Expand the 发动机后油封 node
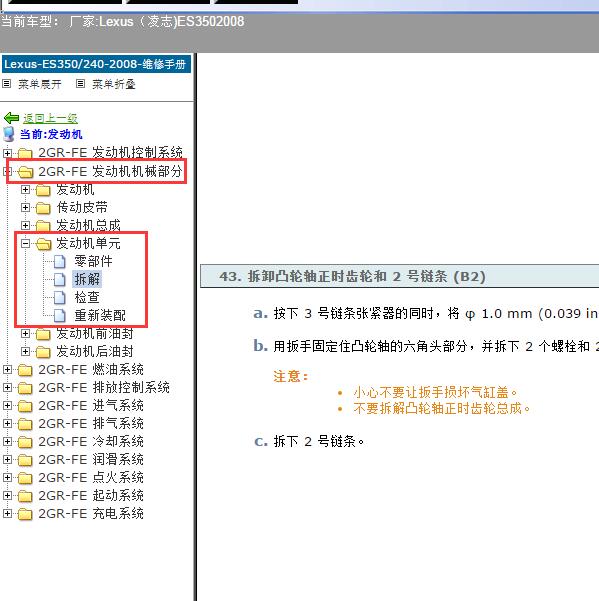This screenshot has width=599, height=601. [25, 351]
